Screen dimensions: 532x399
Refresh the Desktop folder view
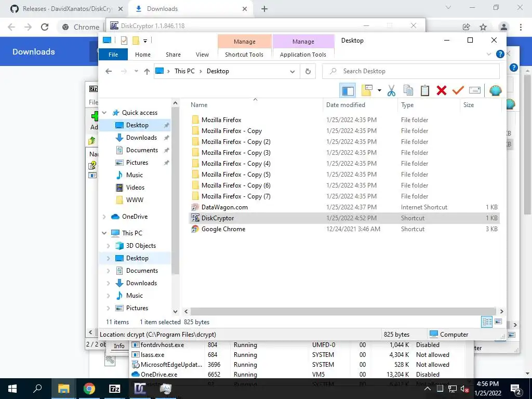(x=308, y=72)
